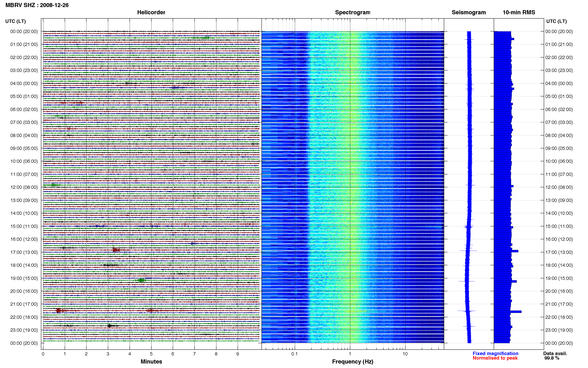Click '05:00 (01:00)' on the RMS-side time axis
588x368 pixels.
[x=559, y=96]
